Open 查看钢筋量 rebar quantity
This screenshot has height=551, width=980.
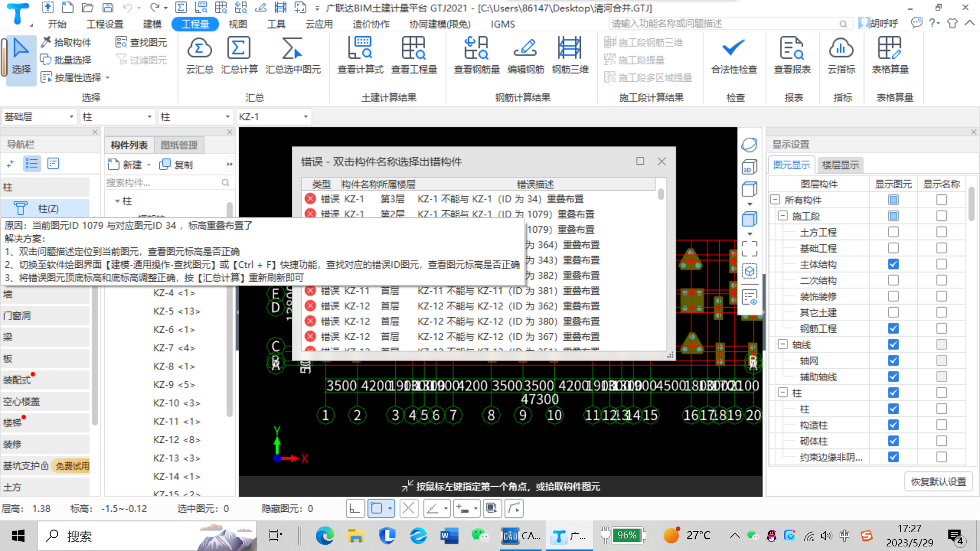pyautogui.click(x=477, y=55)
